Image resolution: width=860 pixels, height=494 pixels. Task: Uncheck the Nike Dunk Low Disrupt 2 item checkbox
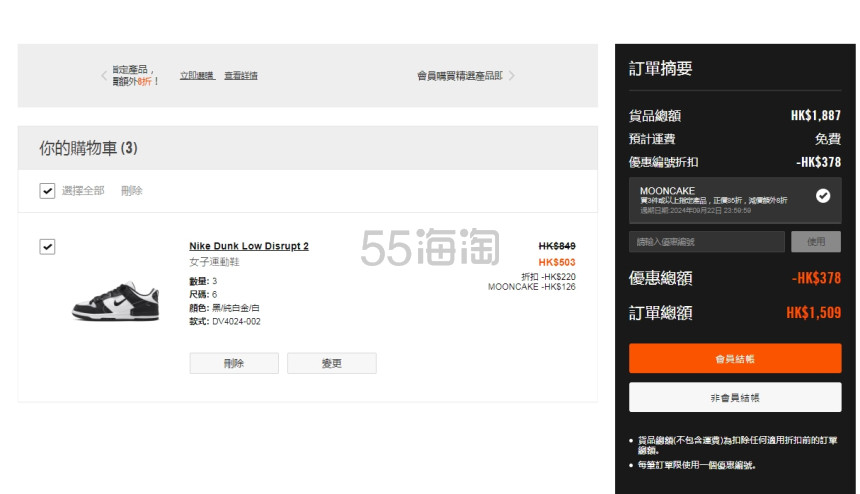coord(47,247)
